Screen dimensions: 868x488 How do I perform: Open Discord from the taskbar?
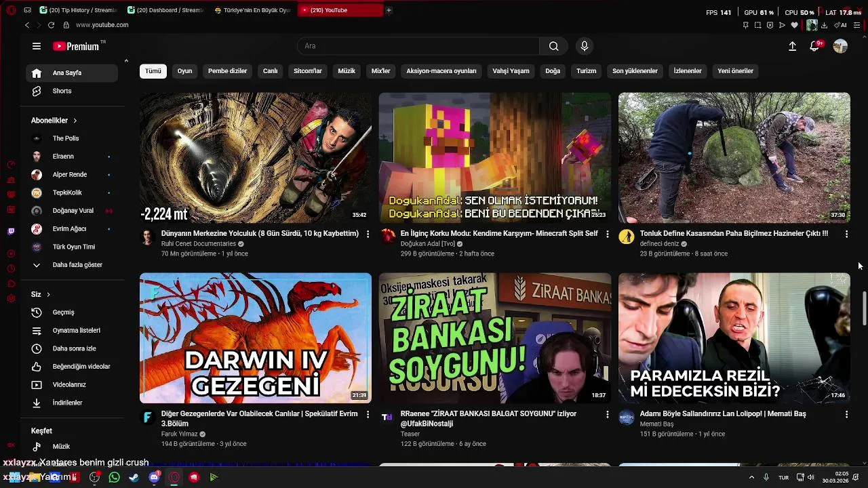(x=154, y=477)
